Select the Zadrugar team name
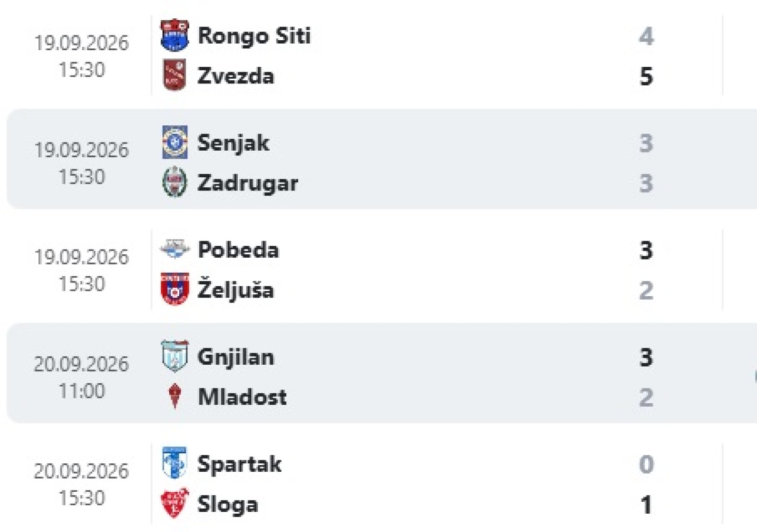Image resolution: width=757 pixels, height=532 pixels. (247, 183)
